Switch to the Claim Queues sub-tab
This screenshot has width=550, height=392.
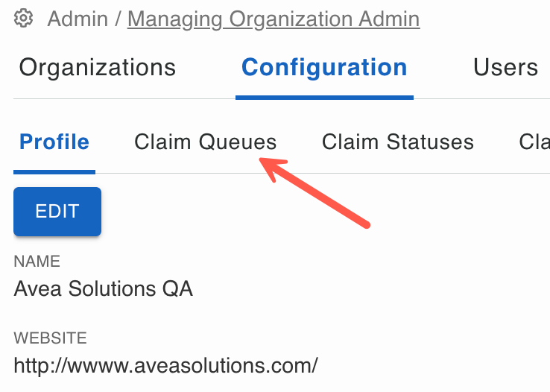click(x=205, y=142)
